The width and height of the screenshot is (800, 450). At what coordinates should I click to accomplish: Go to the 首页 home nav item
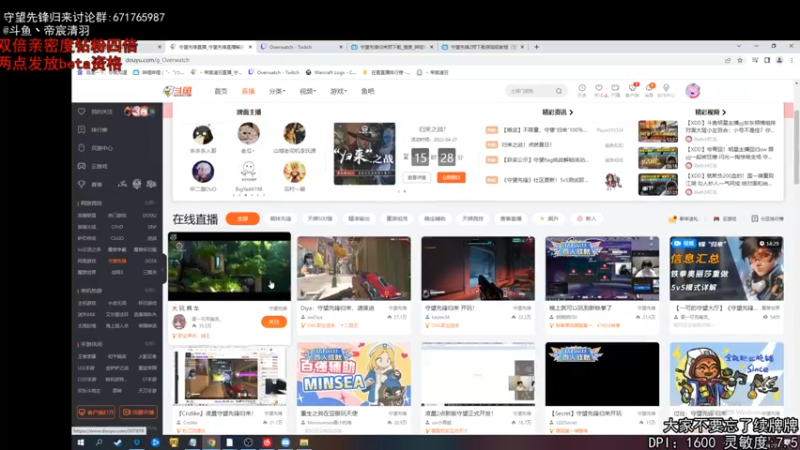coord(220,91)
